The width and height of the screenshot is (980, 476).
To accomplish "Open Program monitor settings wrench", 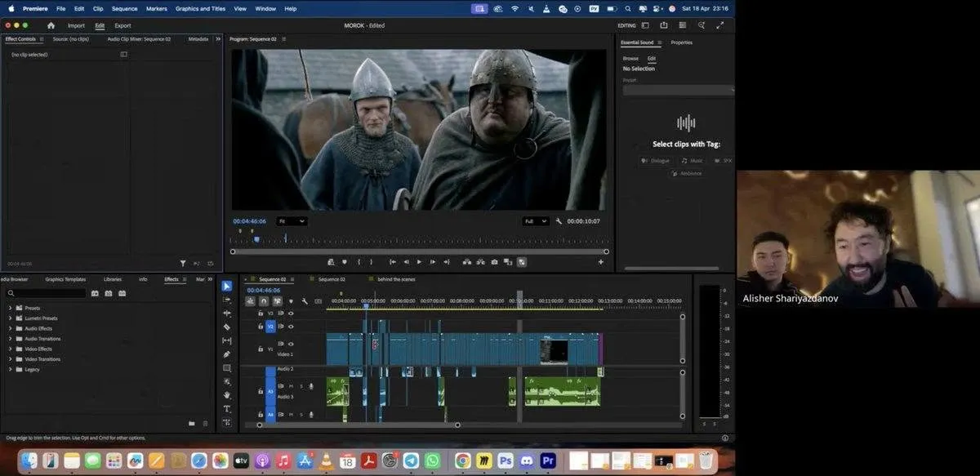I will tap(559, 221).
